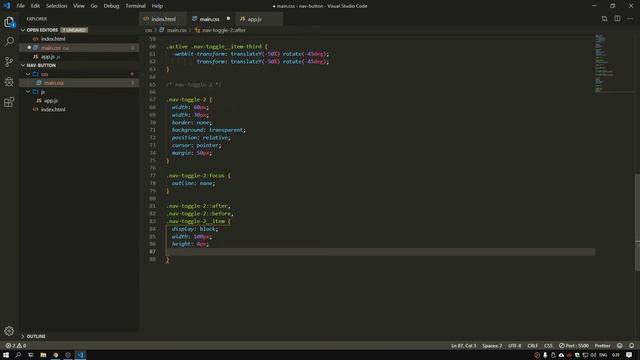Open the File menu

point(20,6)
